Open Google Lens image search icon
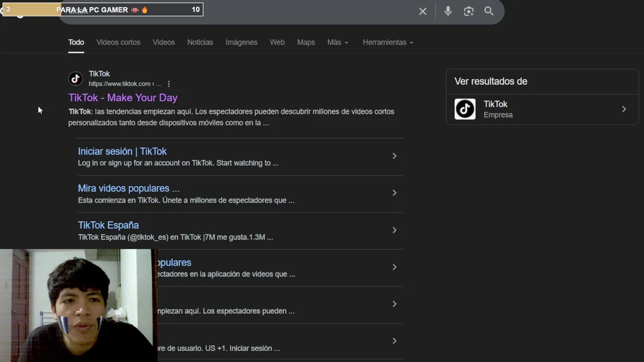The height and width of the screenshot is (362, 644). coord(468,11)
